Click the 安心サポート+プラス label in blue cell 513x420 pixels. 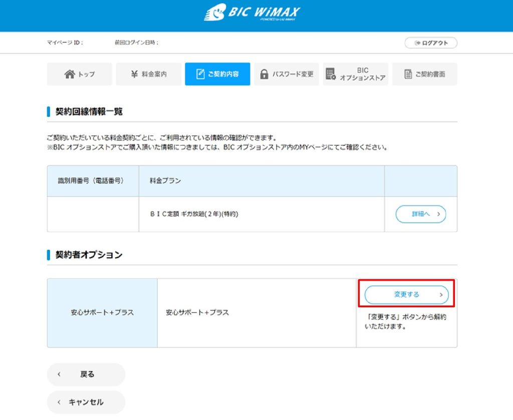[x=102, y=313]
